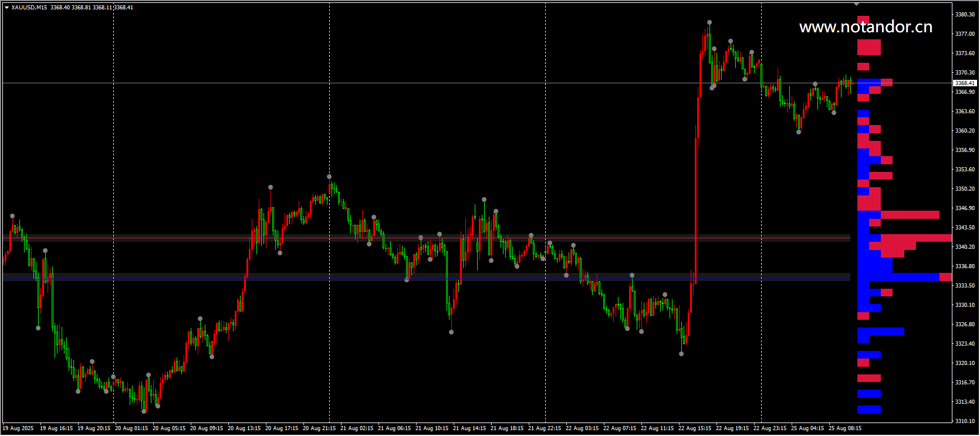This screenshot has height=436, width=980.
Task: Click the low price 3368.11 in header
Action: [x=102, y=8]
